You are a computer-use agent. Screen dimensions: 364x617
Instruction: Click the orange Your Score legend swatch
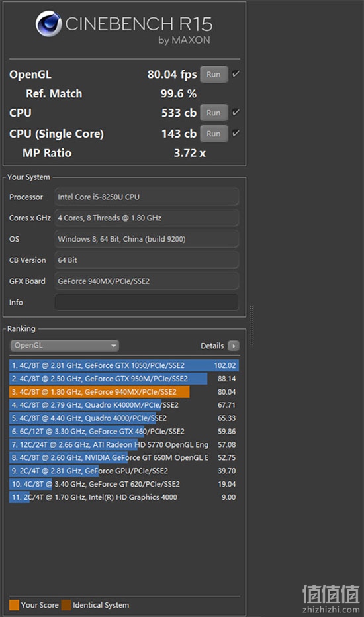(x=14, y=605)
